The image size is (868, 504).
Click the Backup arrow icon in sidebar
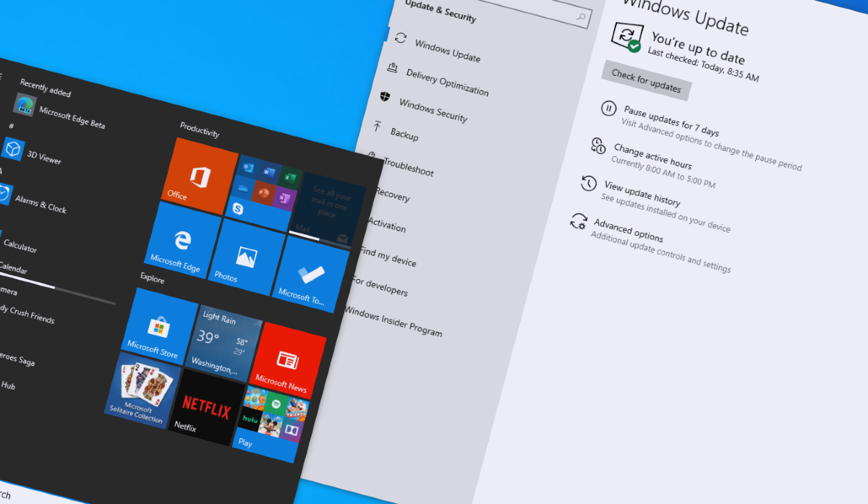(x=377, y=127)
